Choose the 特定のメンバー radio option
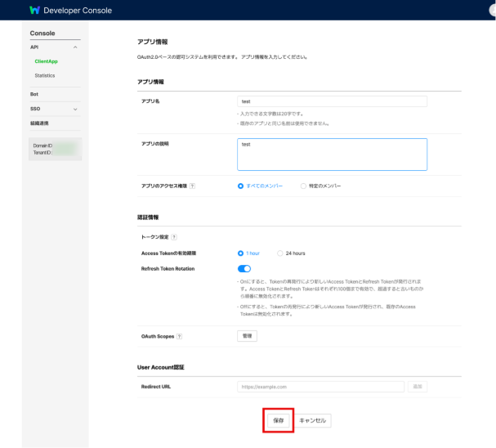 (304, 186)
